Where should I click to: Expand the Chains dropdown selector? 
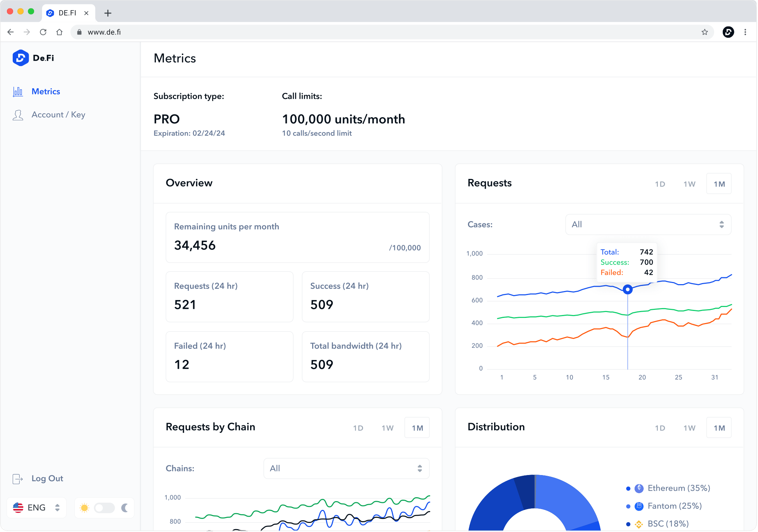(346, 468)
